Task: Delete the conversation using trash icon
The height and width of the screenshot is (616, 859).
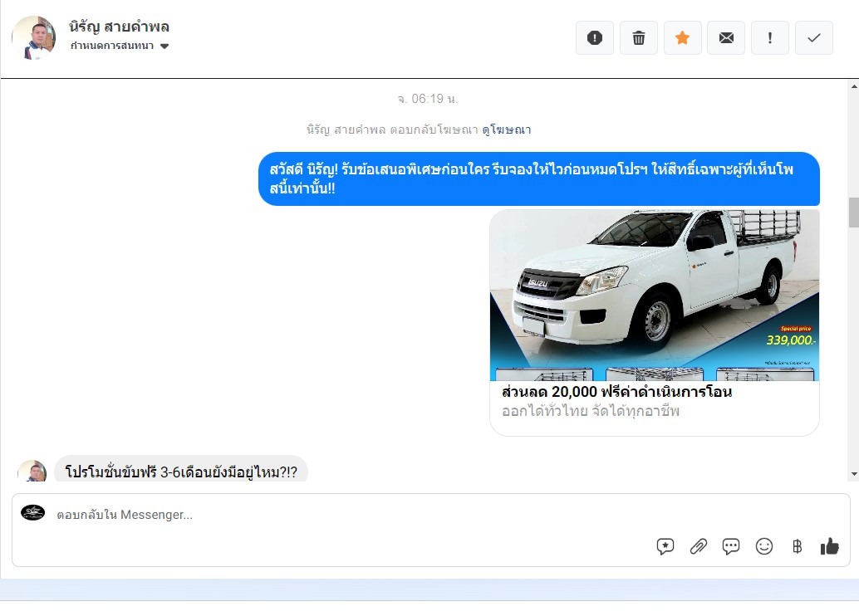Action: 638,38
